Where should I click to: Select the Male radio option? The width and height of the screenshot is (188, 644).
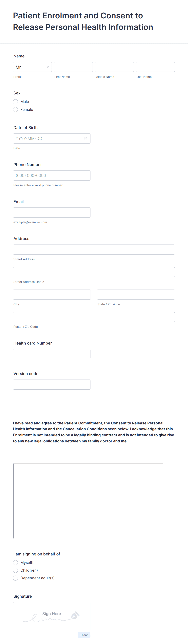point(16,102)
